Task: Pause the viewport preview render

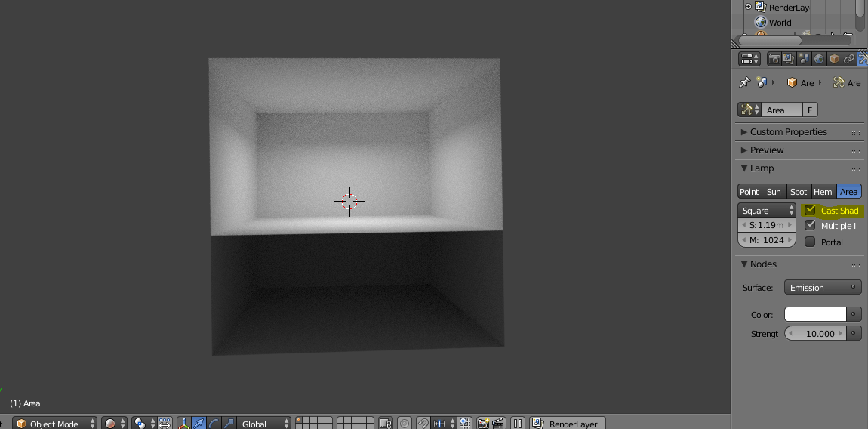Action: 518,424
